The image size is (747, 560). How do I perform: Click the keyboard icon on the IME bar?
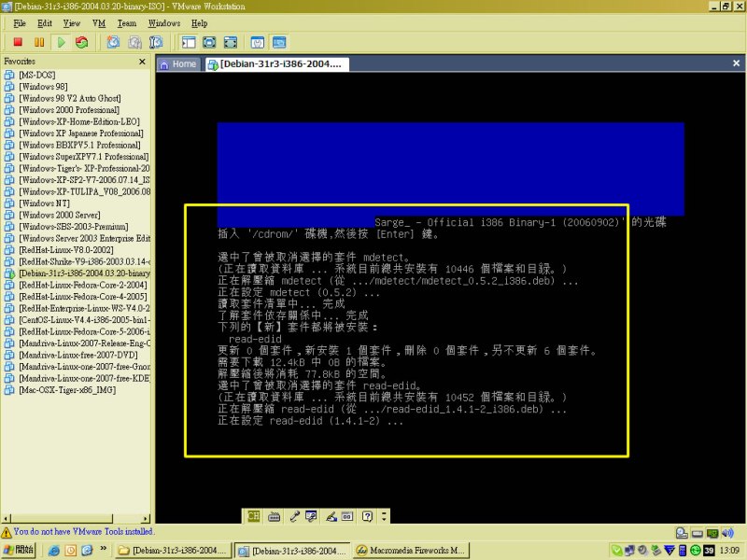pyautogui.click(x=274, y=516)
